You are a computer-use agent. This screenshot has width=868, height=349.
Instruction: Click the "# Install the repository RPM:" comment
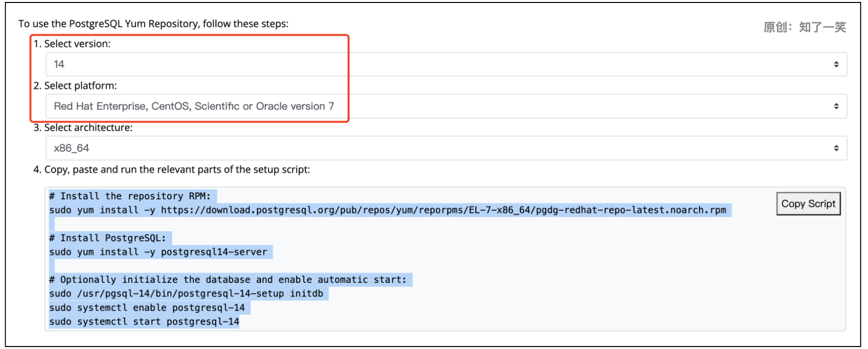click(130, 196)
